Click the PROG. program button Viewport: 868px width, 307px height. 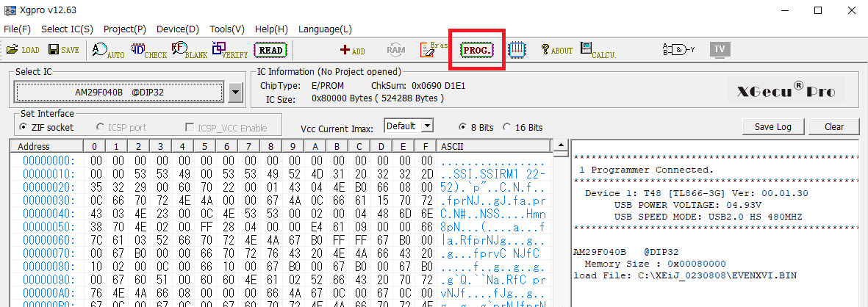click(x=476, y=50)
